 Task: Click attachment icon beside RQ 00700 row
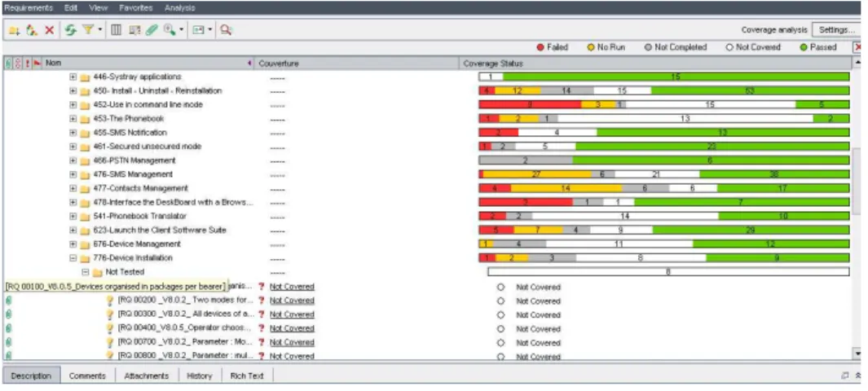point(8,342)
